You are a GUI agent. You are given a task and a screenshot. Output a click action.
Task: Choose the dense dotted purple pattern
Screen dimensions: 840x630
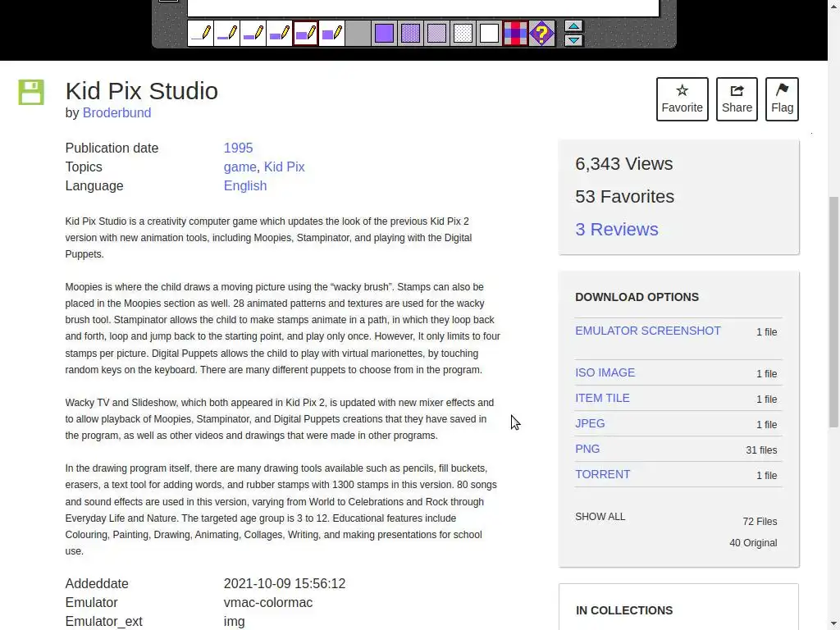pos(410,33)
